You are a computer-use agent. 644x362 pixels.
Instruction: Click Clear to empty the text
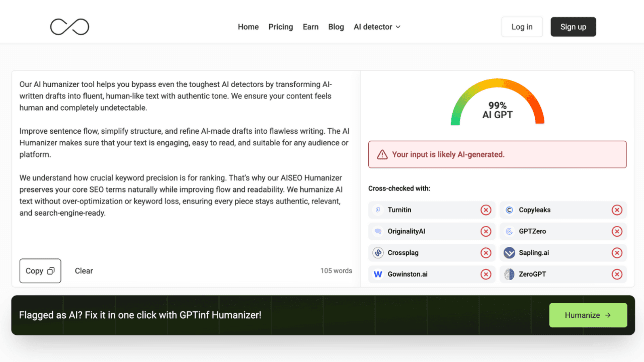point(84,271)
